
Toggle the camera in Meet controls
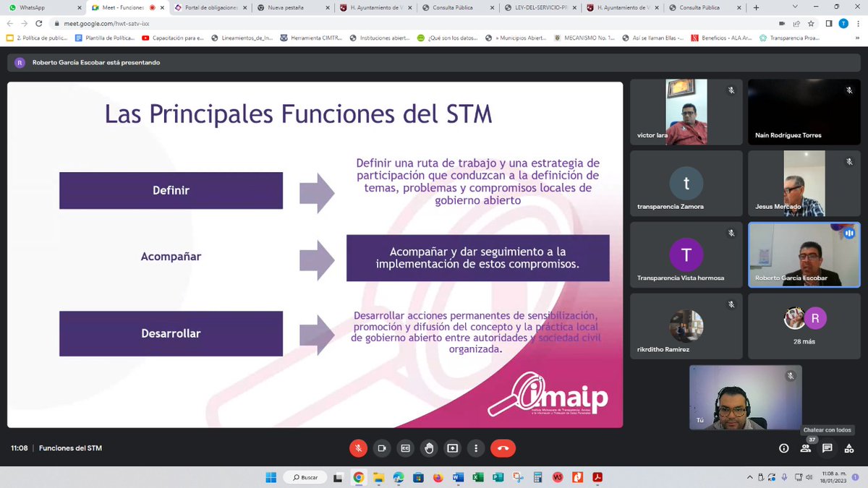pyautogui.click(x=382, y=448)
